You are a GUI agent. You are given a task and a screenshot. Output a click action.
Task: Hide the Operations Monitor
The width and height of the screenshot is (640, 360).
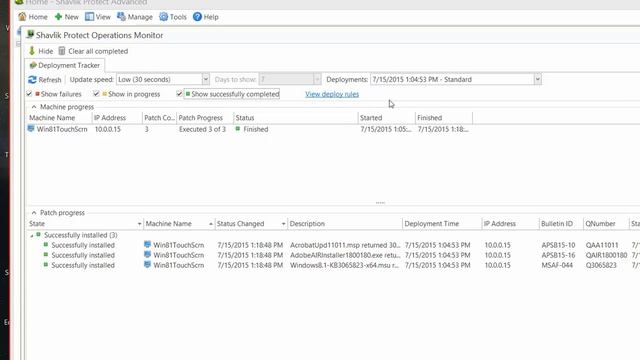tap(41, 51)
